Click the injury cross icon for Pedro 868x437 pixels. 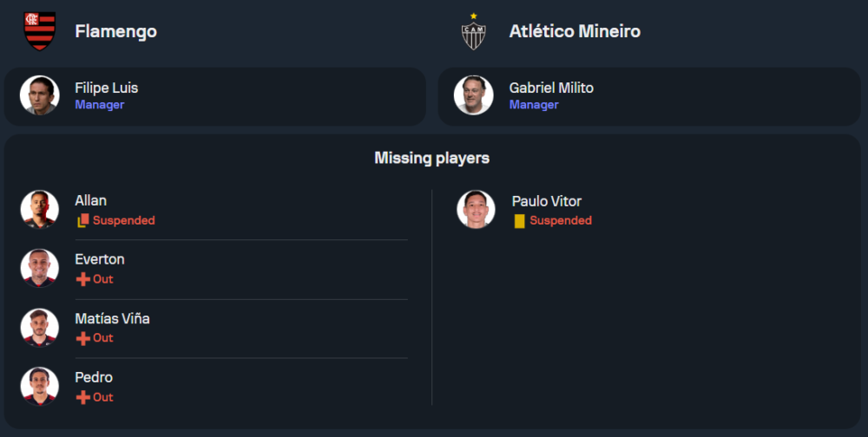coord(83,397)
